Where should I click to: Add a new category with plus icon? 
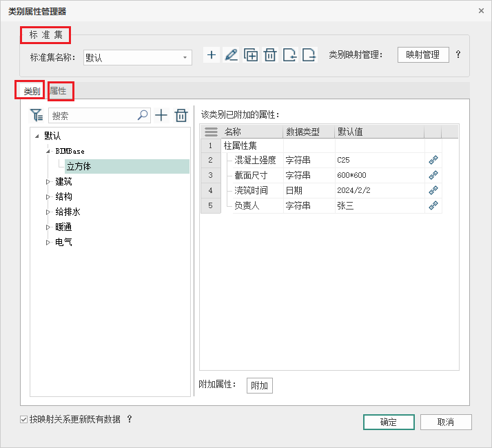click(161, 115)
